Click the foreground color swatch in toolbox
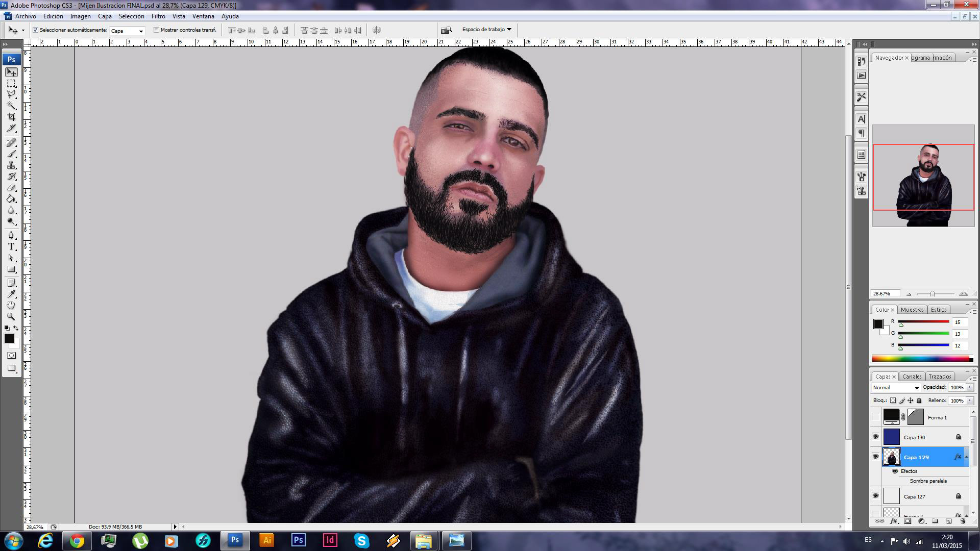 (x=9, y=338)
